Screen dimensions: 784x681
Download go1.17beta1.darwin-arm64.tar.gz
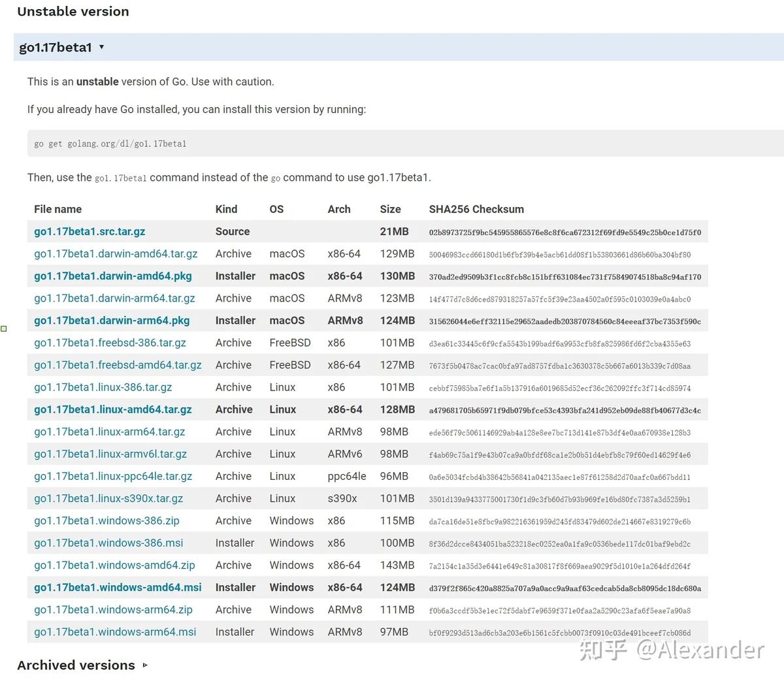(114, 298)
